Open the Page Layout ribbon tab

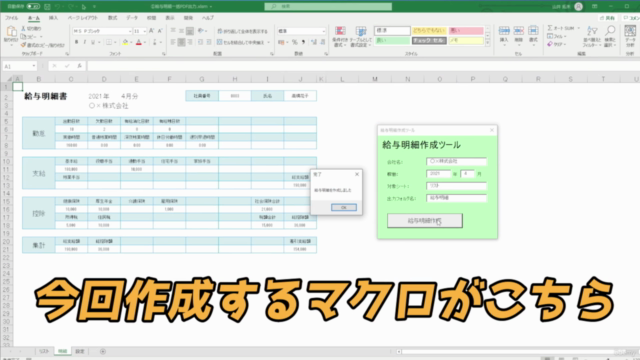pyautogui.click(x=83, y=18)
